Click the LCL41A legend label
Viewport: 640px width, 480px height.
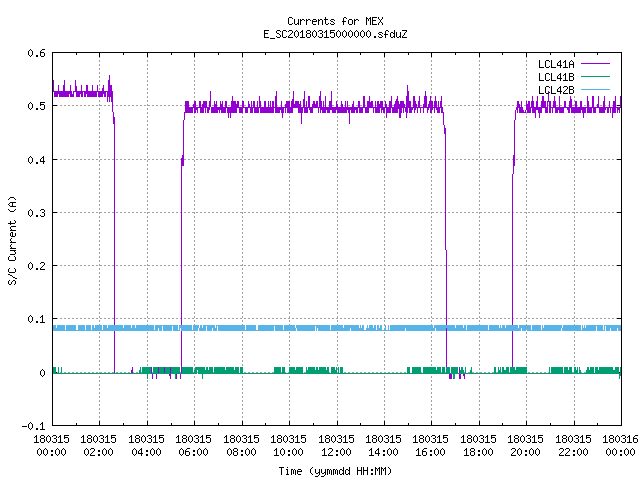tap(556, 64)
